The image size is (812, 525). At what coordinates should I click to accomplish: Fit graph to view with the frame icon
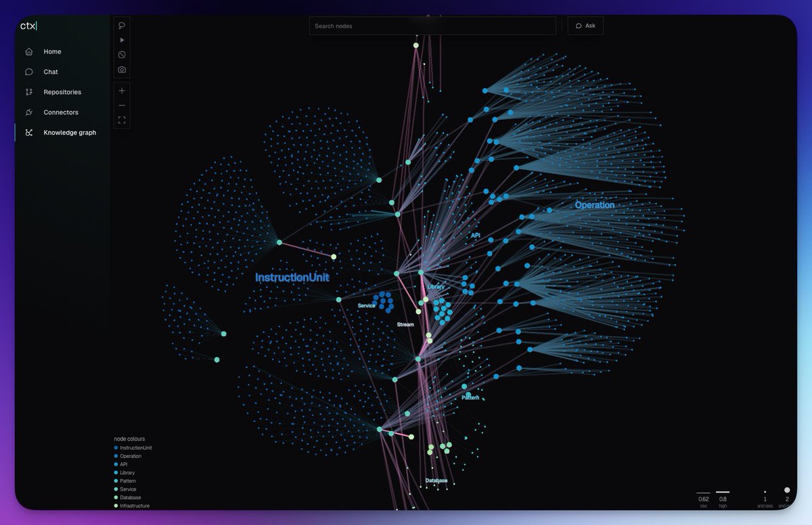click(x=122, y=120)
